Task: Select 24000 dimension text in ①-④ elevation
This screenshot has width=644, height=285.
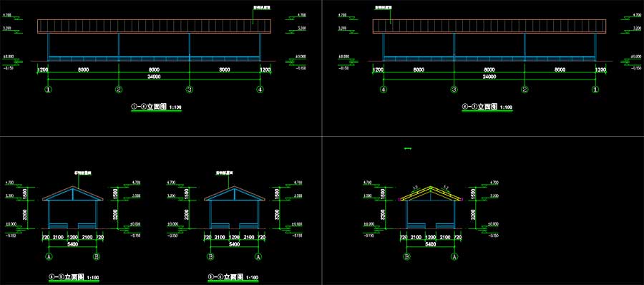Action: (154, 77)
